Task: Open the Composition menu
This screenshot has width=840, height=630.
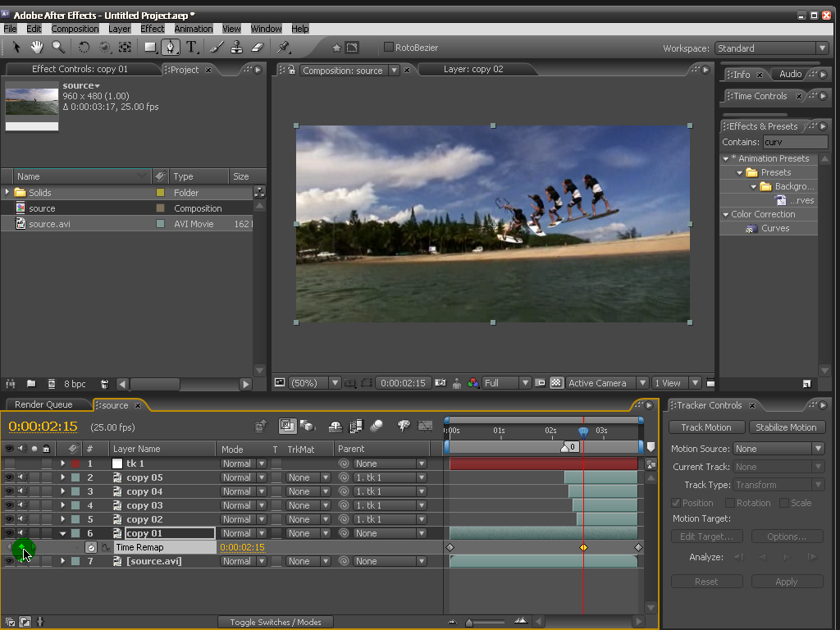Action: (75, 29)
